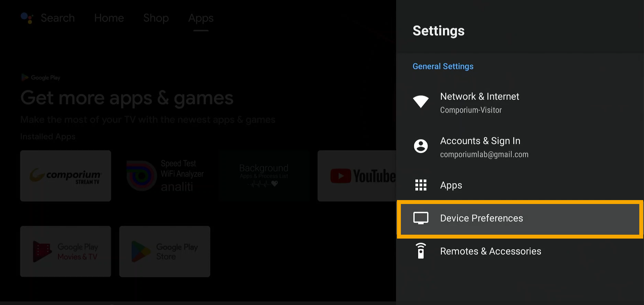Click the Settings panel title
Viewport: 644px width, 305px height.
[438, 31]
